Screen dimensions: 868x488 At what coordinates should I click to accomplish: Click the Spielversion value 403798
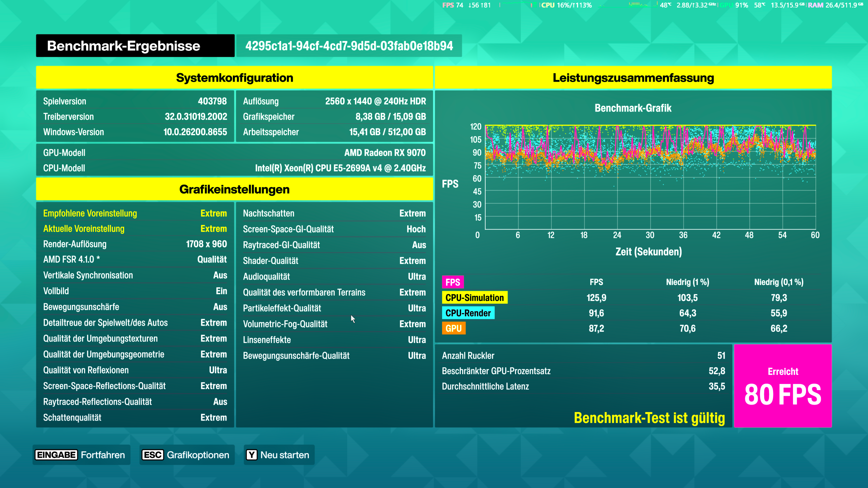pyautogui.click(x=212, y=101)
